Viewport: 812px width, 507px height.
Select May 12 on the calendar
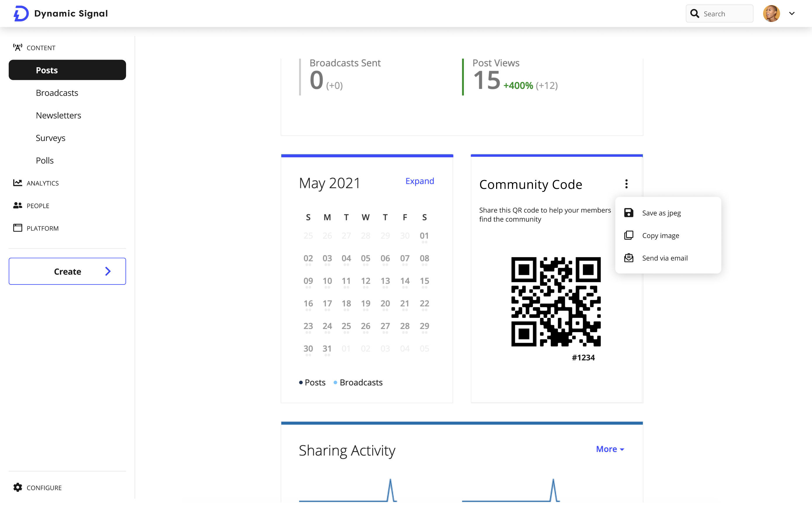click(366, 281)
